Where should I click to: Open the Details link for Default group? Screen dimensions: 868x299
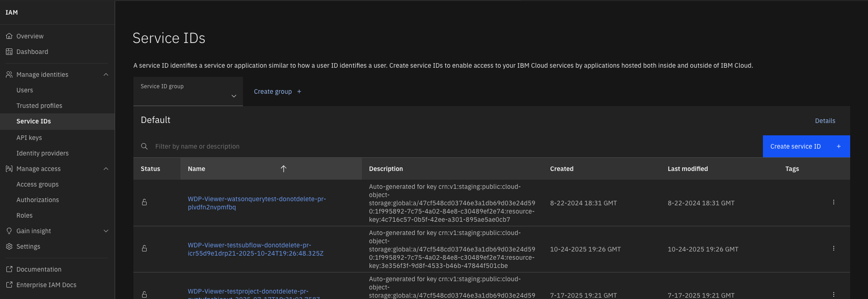pyautogui.click(x=825, y=121)
